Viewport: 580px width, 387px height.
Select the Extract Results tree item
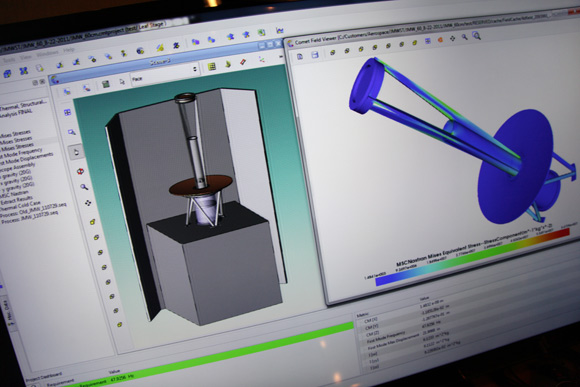pos(17,200)
